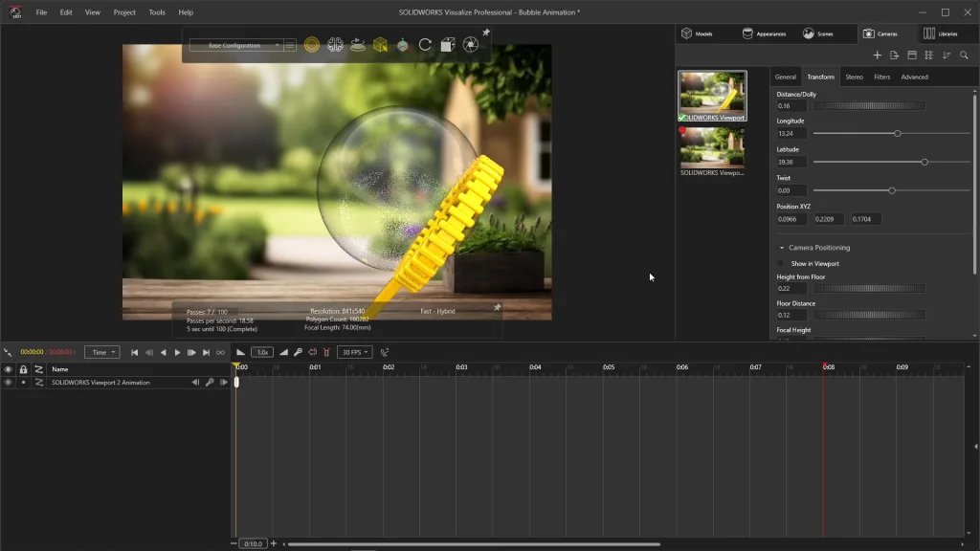Open the Tools menu
Viewport: 980px width, 551px height.
(x=157, y=12)
